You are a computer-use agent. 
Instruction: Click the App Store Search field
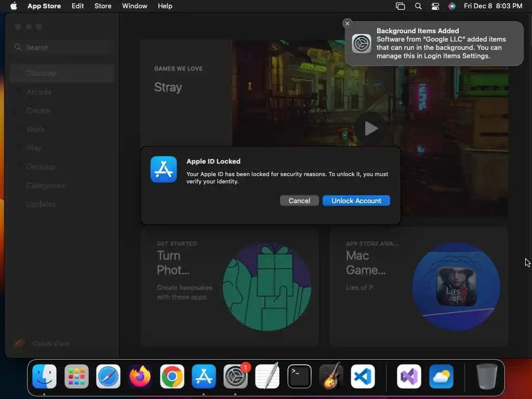[x=62, y=47]
